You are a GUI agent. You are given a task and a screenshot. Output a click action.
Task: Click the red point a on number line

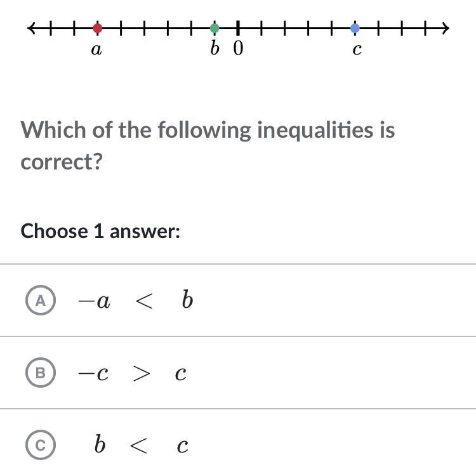[97, 28]
